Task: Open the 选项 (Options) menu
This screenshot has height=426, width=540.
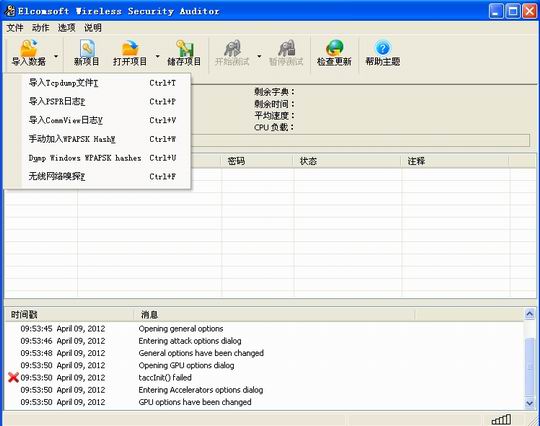Action: point(66,28)
